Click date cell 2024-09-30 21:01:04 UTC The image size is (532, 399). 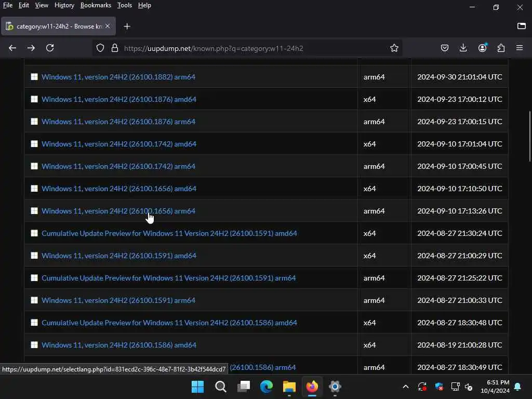tap(460, 77)
